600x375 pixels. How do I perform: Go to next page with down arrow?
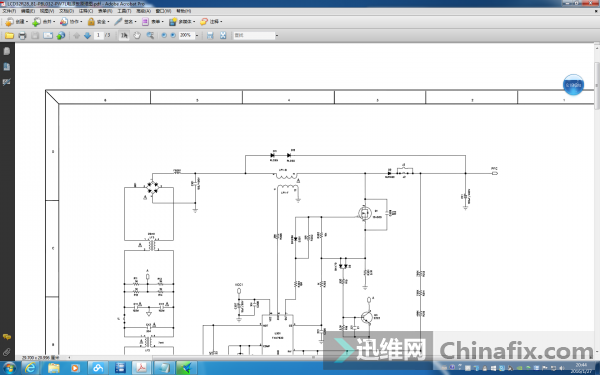[87, 36]
